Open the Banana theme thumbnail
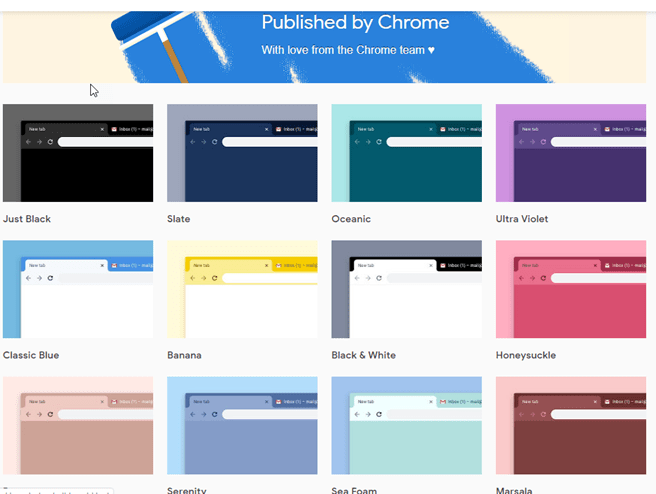 click(242, 289)
